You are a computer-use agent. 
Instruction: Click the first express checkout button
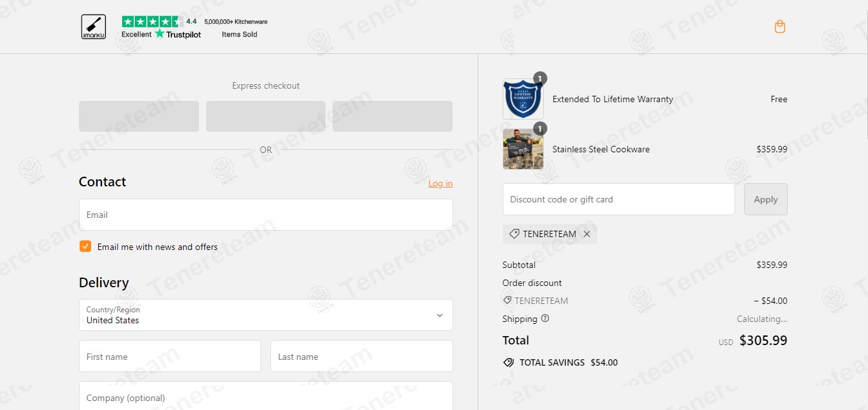(139, 116)
